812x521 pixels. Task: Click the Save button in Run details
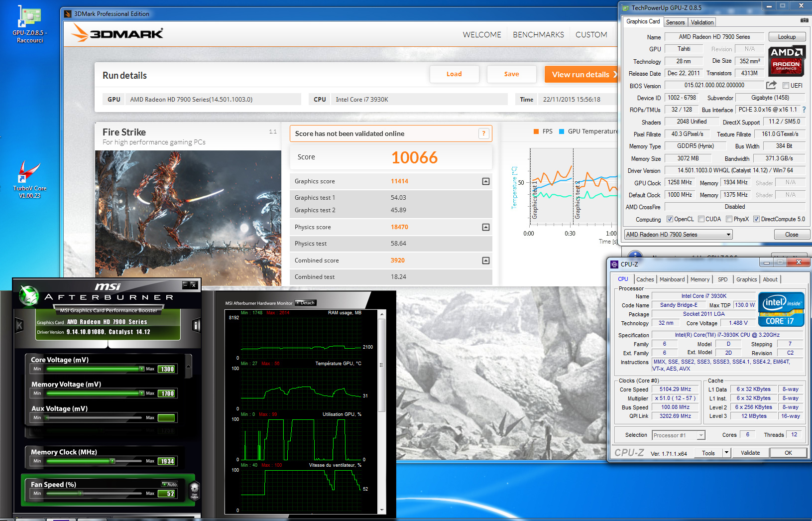tap(511, 74)
